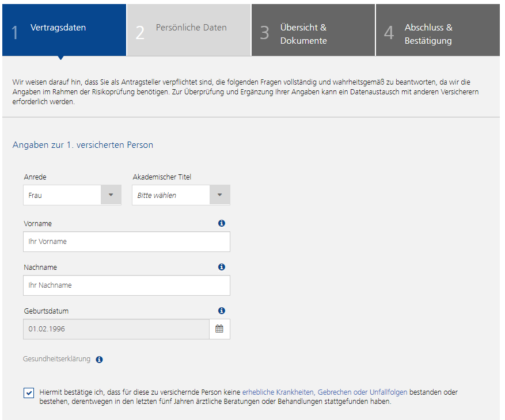Screen dimensions: 505x420
Task: Expand the Akademischer Titel dropdown arrow
Action: (219, 194)
